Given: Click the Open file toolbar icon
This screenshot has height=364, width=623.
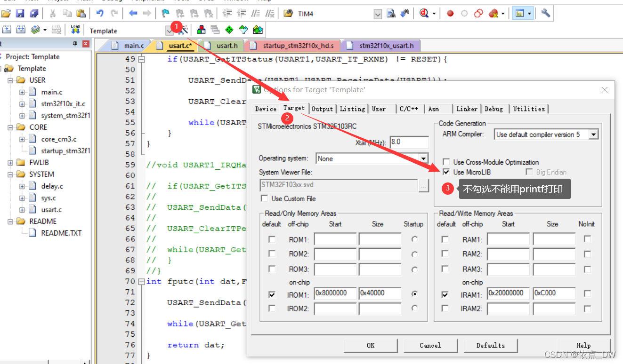Looking at the screenshot, I should (6, 14).
